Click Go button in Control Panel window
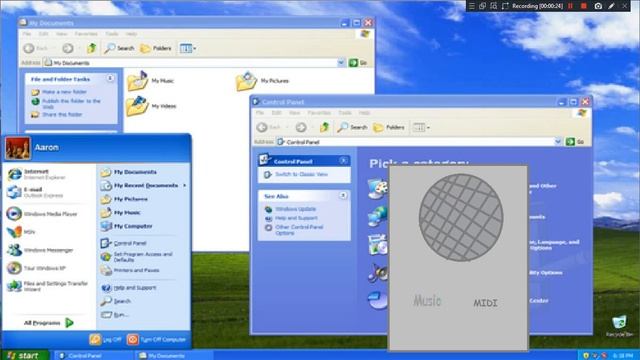Viewport: 640px width, 360px height. tap(575, 142)
